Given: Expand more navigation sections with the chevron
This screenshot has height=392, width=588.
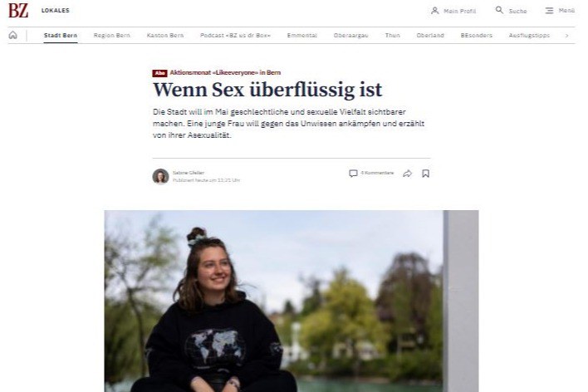Looking at the screenshot, I should (x=566, y=35).
